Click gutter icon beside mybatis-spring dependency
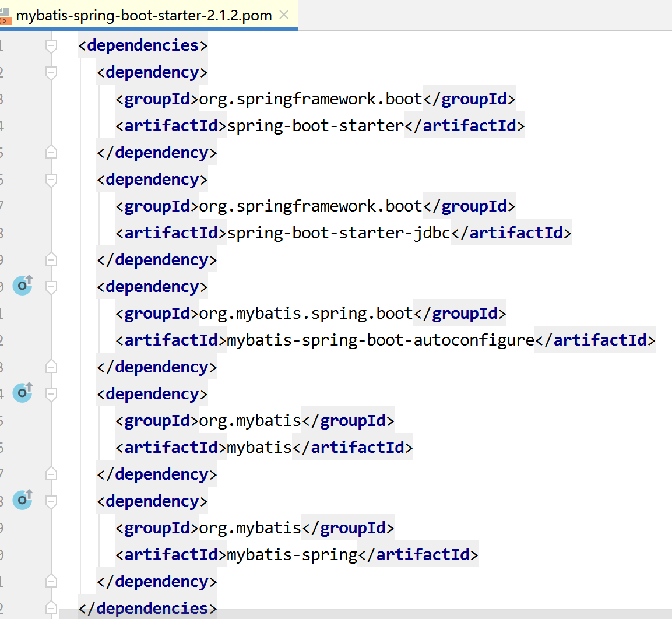672x619 pixels. tap(23, 500)
